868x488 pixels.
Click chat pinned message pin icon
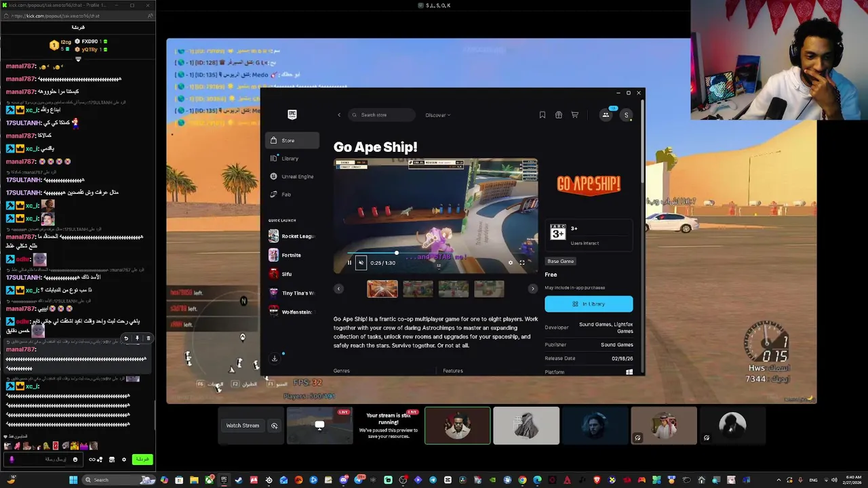tap(137, 338)
